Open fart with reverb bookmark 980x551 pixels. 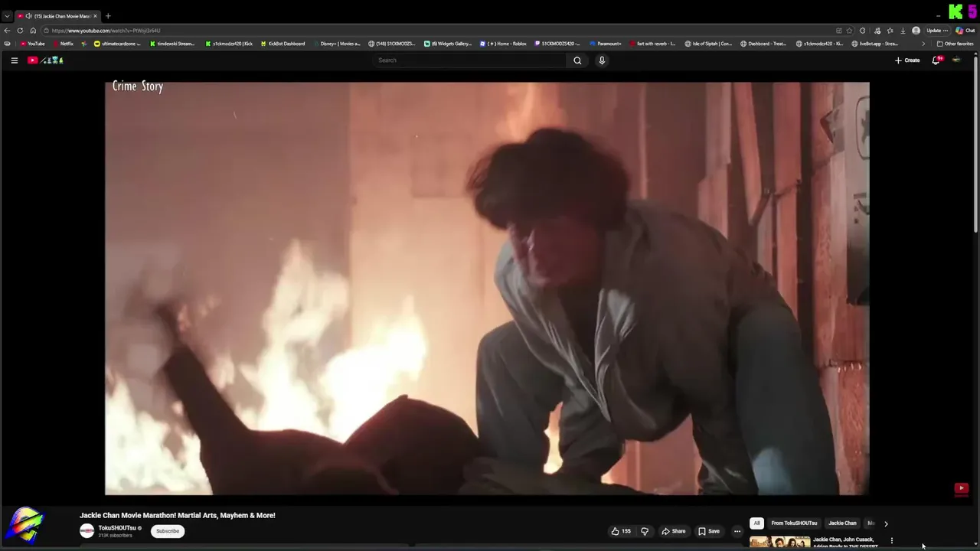pyautogui.click(x=652, y=44)
